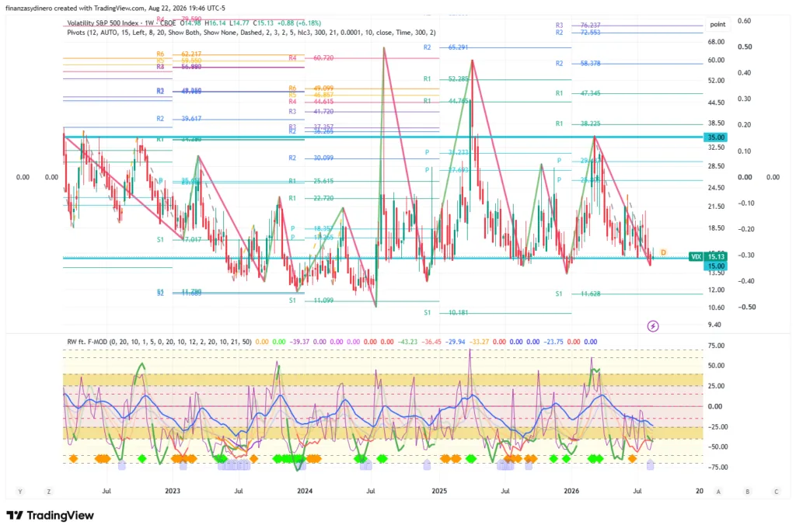Open the Pivots indicator legend

click(x=251, y=33)
